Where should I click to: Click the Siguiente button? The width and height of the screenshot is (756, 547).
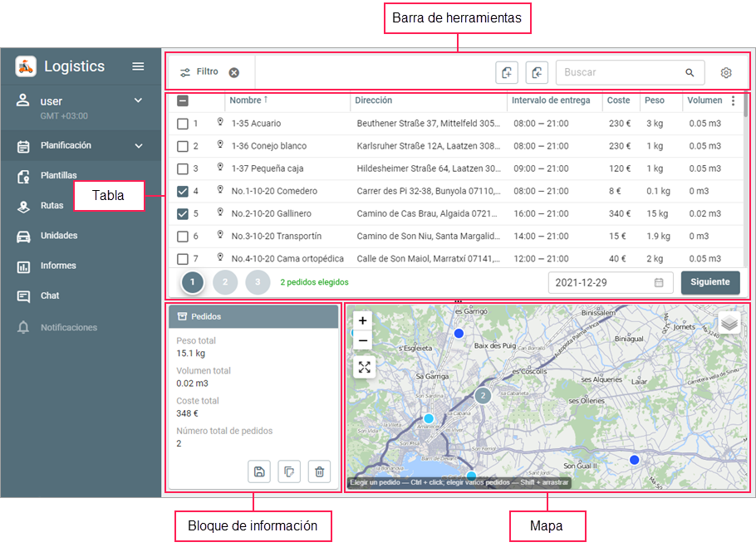709,282
